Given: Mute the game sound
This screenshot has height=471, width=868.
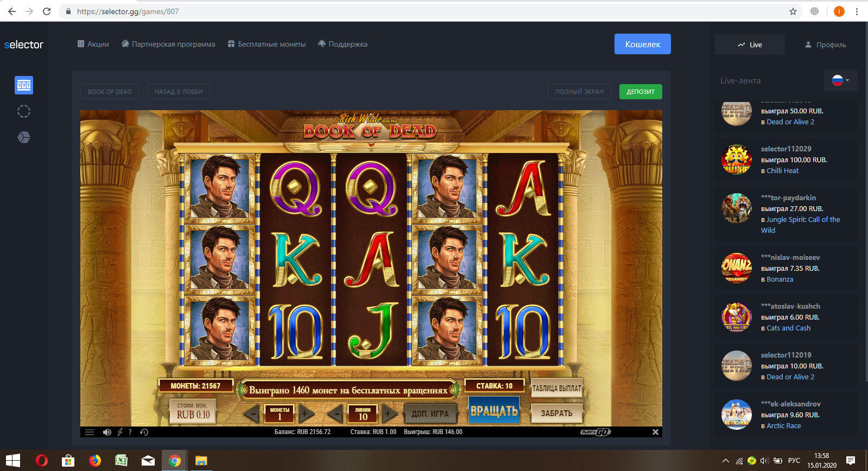Looking at the screenshot, I should pos(107,432).
